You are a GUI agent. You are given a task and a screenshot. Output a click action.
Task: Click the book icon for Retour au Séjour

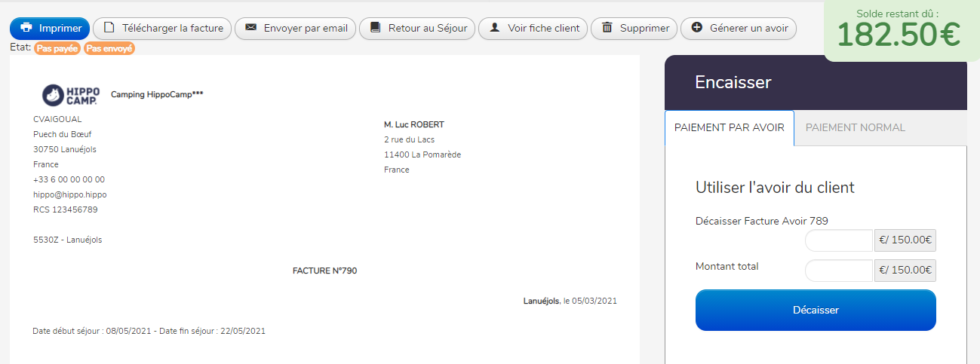point(375,29)
